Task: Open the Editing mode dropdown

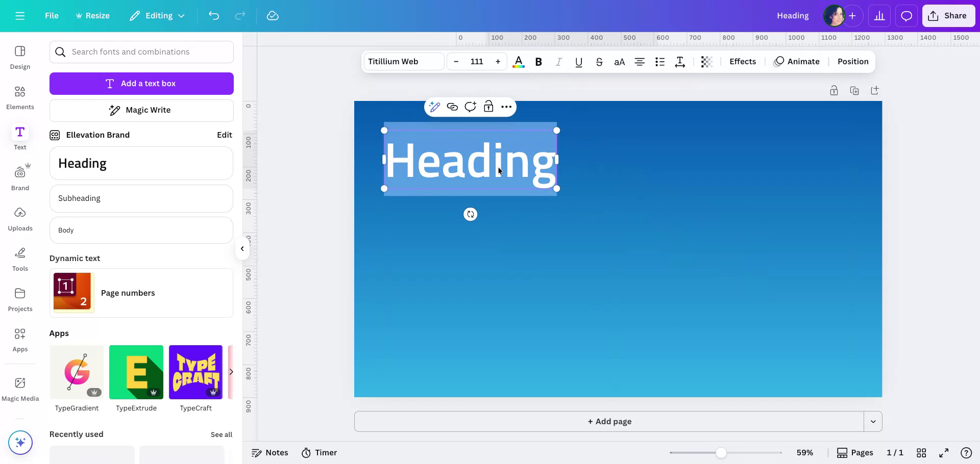Action: 157,15
